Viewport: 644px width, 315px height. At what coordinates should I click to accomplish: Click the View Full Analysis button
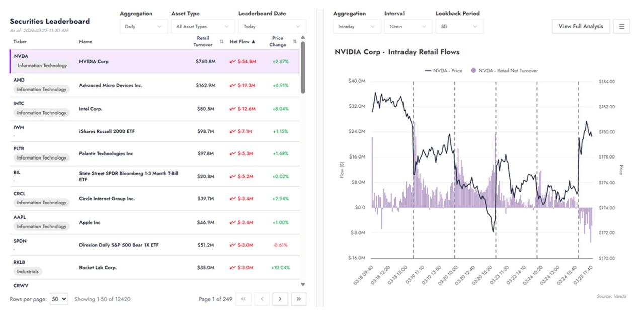click(x=581, y=27)
